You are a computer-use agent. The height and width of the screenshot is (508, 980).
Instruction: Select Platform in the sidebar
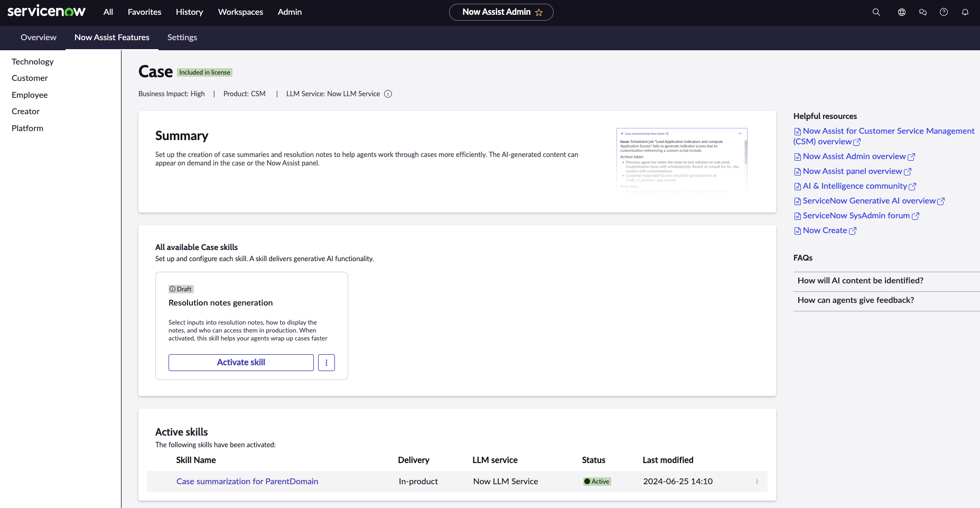(27, 128)
